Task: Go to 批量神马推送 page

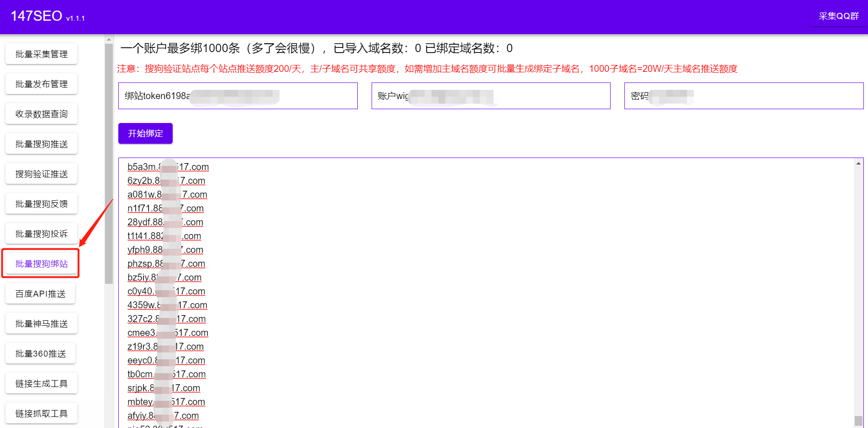Action: [41, 323]
